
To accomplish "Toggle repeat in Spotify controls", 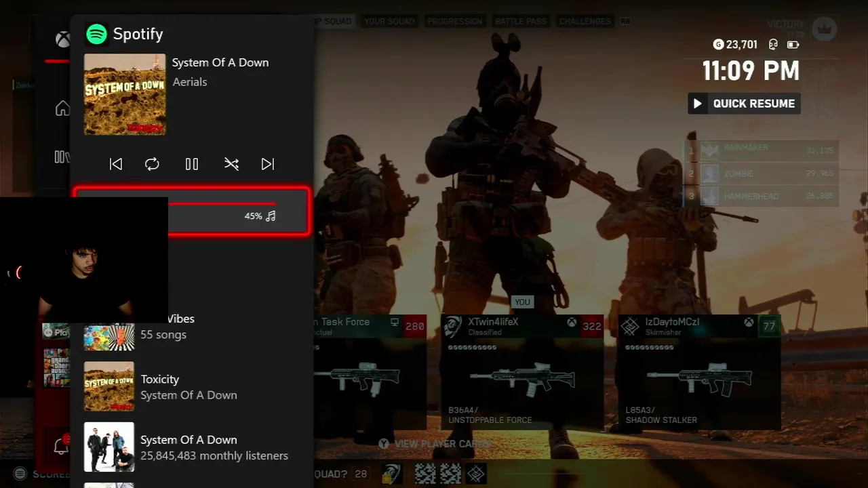I will point(152,164).
